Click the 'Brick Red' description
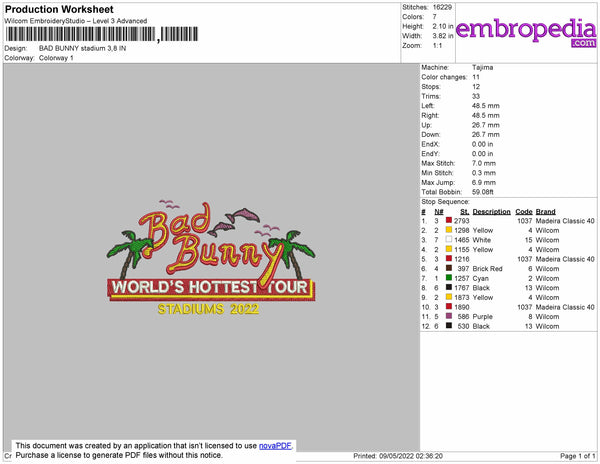600x464 pixels. click(x=488, y=269)
